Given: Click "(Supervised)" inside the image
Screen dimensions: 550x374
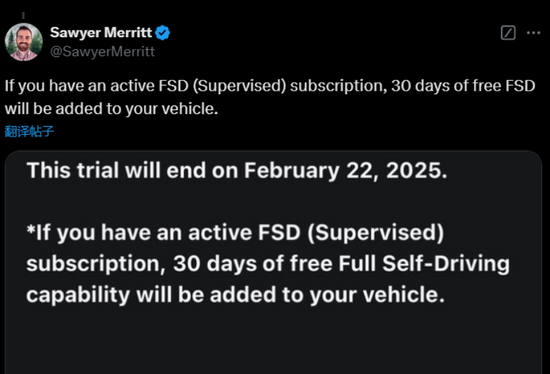Looking at the screenshot, I should (376, 233).
